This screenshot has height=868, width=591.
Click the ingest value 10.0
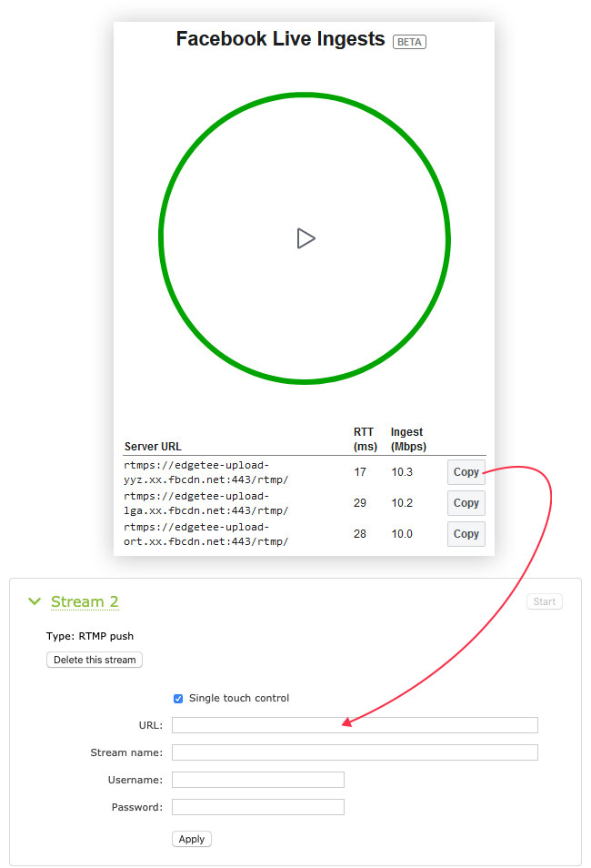click(x=402, y=534)
